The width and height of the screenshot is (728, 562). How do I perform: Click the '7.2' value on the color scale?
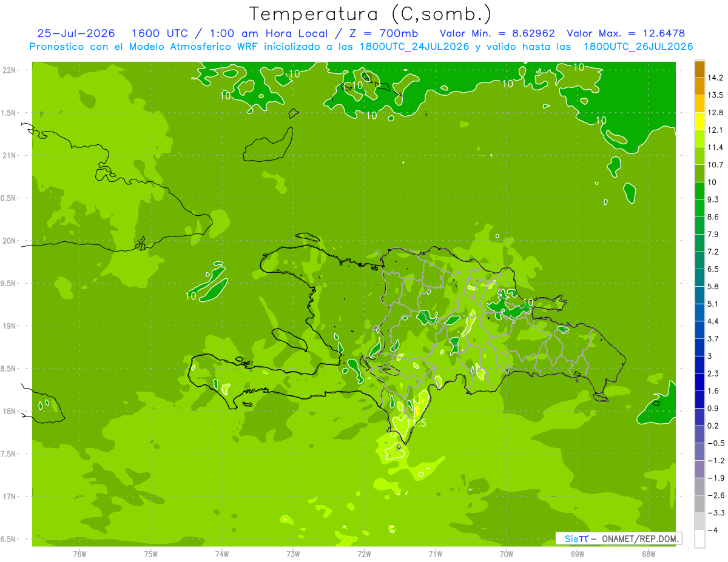[713, 252]
